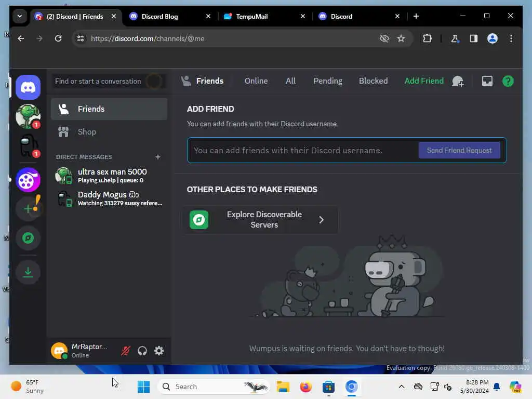Open MrRaptor user avatar status panel
This screenshot has height=399, width=532.
59,351
